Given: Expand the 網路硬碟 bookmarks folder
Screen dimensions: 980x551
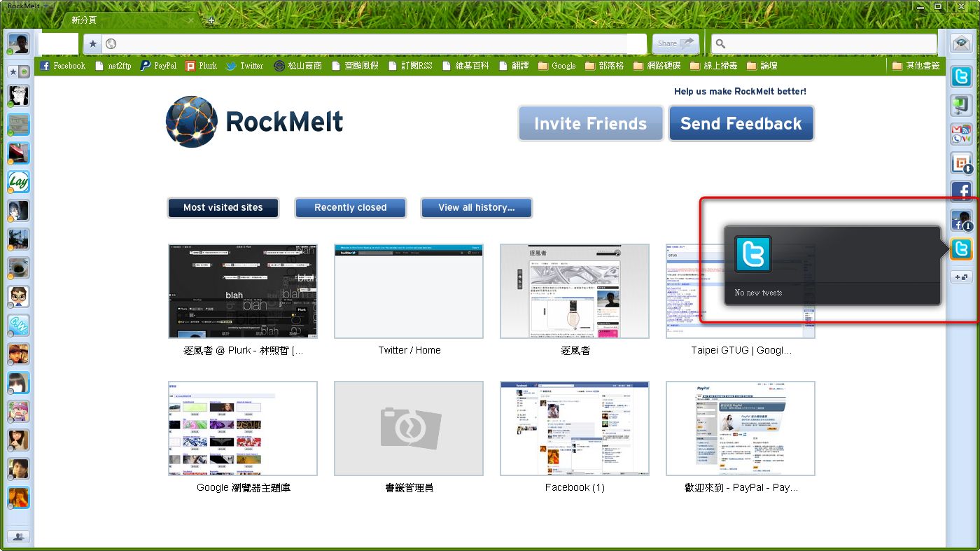Looking at the screenshot, I should pos(657,66).
